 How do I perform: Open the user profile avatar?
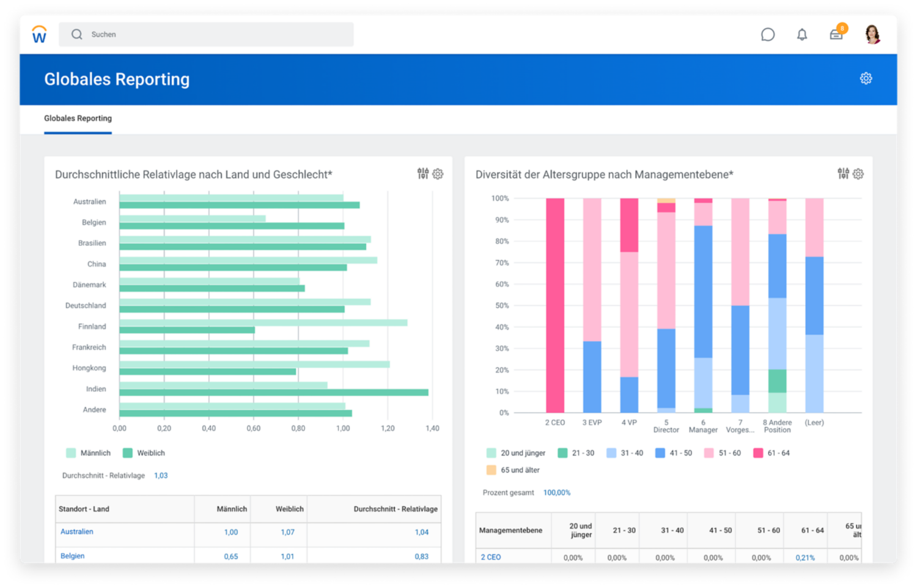pos(872,34)
